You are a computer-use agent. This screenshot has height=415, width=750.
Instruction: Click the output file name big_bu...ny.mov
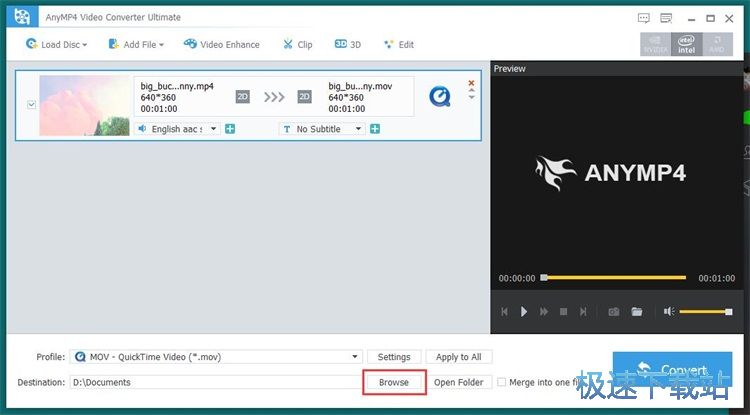[360, 86]
